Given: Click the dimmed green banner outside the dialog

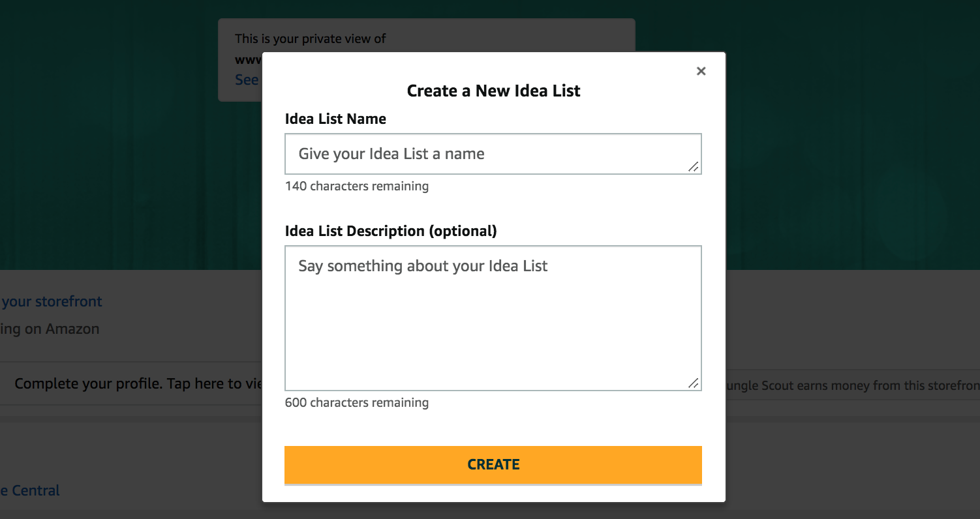Looking at the screenshot, I should click(x=848, y=130).
